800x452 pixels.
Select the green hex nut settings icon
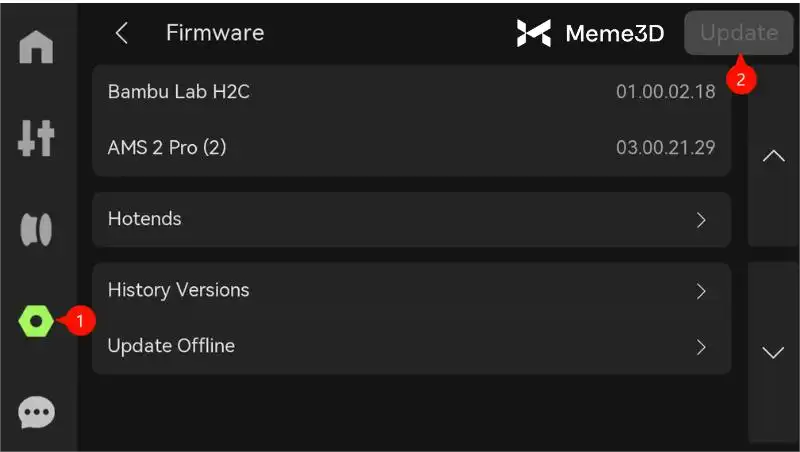37,321
